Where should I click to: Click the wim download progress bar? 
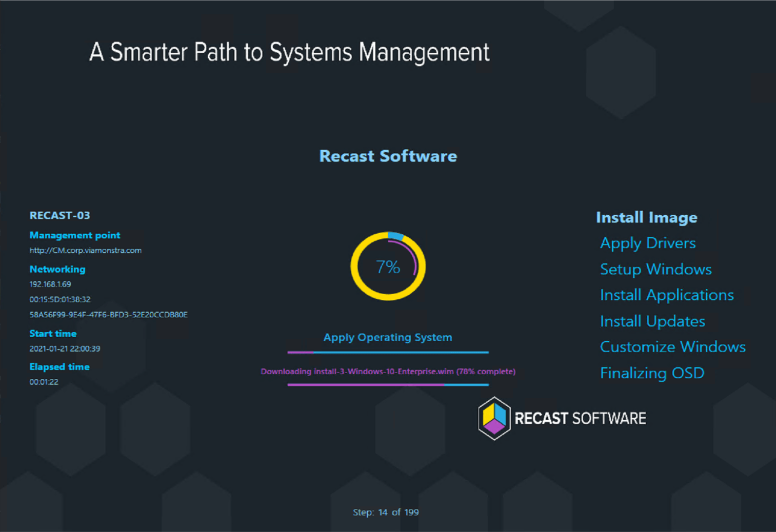coord(388,384)
